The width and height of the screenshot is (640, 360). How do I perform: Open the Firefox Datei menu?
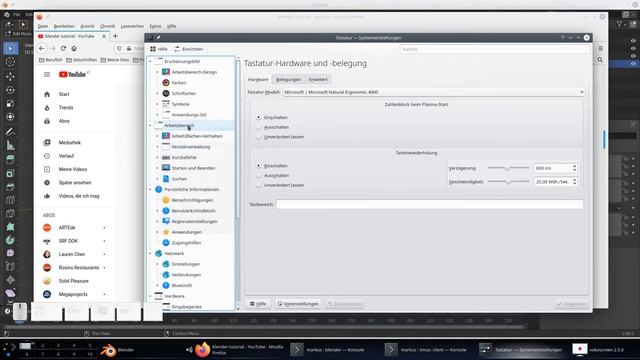coord(43,26)
